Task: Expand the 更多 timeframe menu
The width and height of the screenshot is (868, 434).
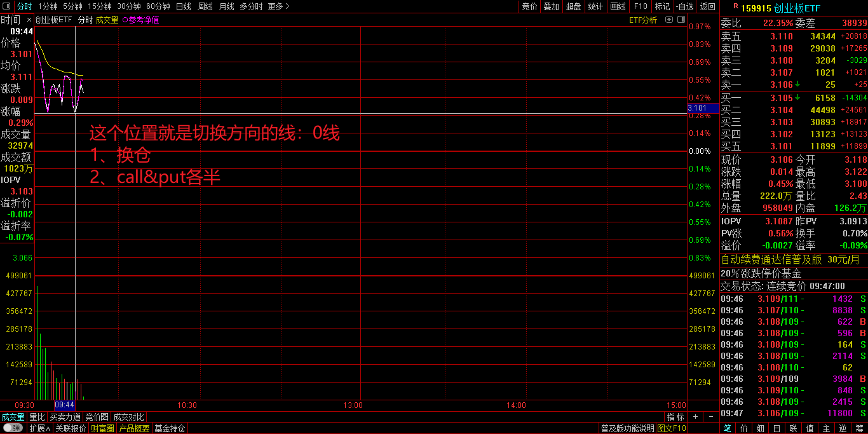Action: click(x=278, y=6)
